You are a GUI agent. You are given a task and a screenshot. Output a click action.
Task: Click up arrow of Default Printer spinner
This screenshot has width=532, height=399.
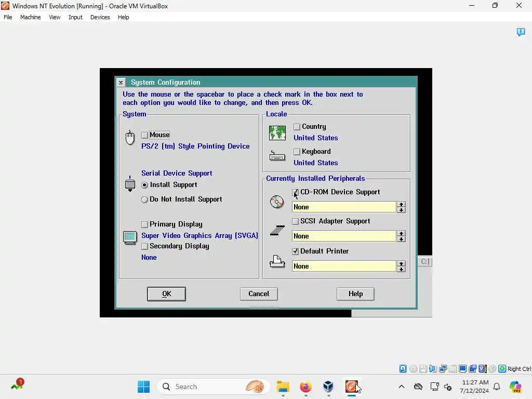[402, 263]
